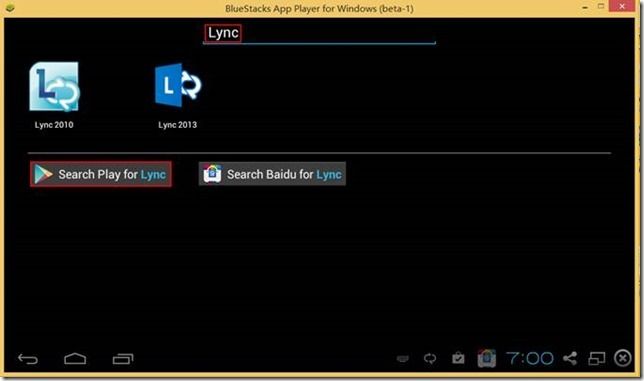The image size is (644, 381).
Task: Tap the Android back arrow icon
Action: tap(28, 359)
